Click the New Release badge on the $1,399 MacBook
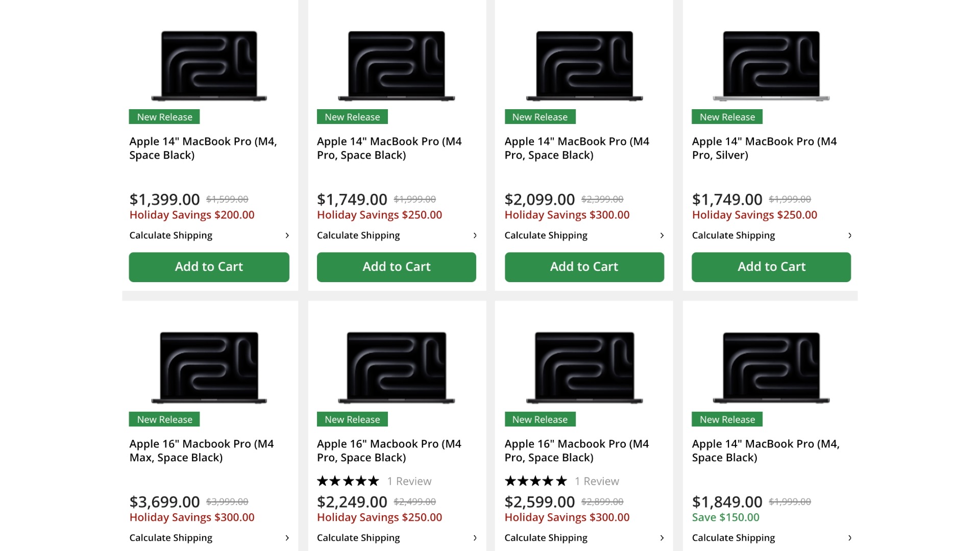 click(x=164, y=116)
